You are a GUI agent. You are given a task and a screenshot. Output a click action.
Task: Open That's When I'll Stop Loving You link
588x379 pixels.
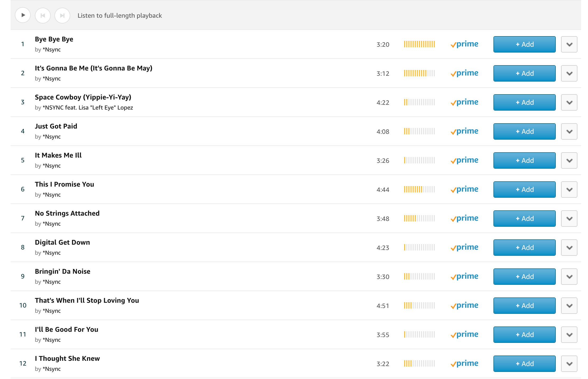pos(87,301)
